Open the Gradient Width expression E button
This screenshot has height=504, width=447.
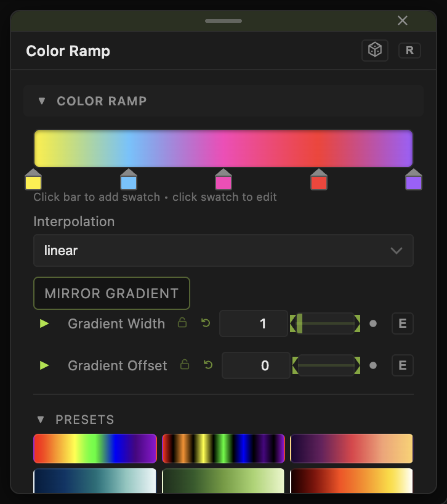click(x=403, y=323)
